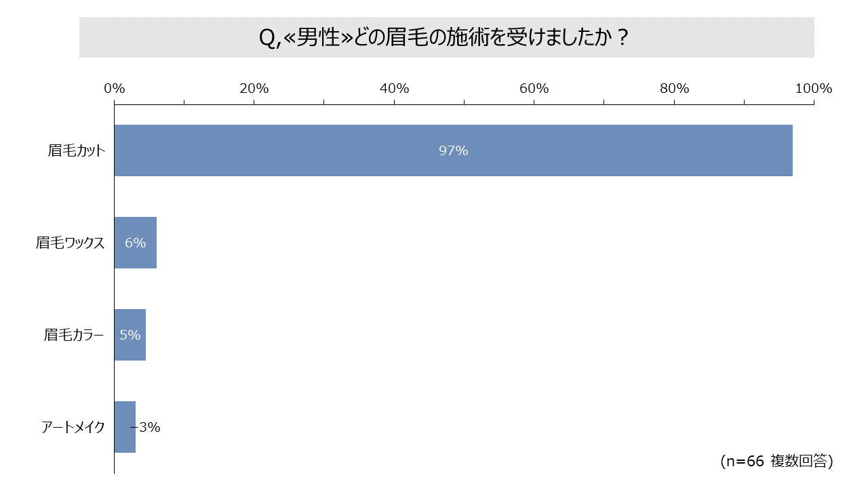
Task: Click the アートメイク category label
Action: tap(73, 427)
